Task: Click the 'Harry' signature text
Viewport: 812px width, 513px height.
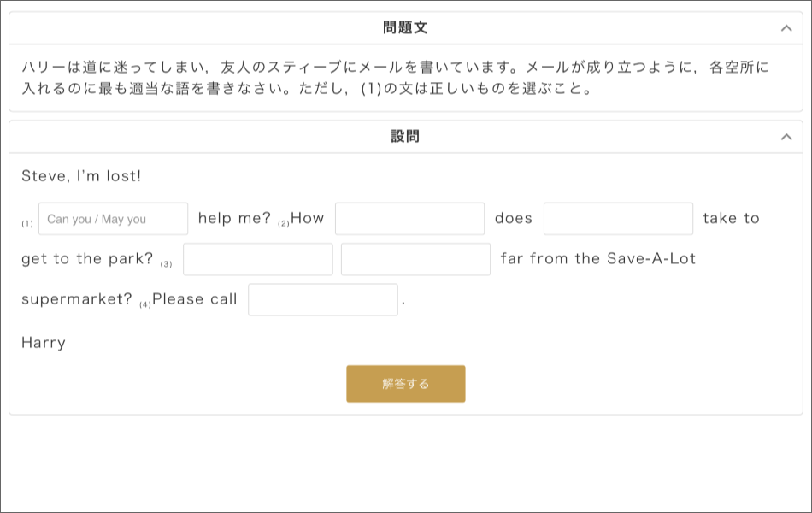Action: (x=44, y=343)
